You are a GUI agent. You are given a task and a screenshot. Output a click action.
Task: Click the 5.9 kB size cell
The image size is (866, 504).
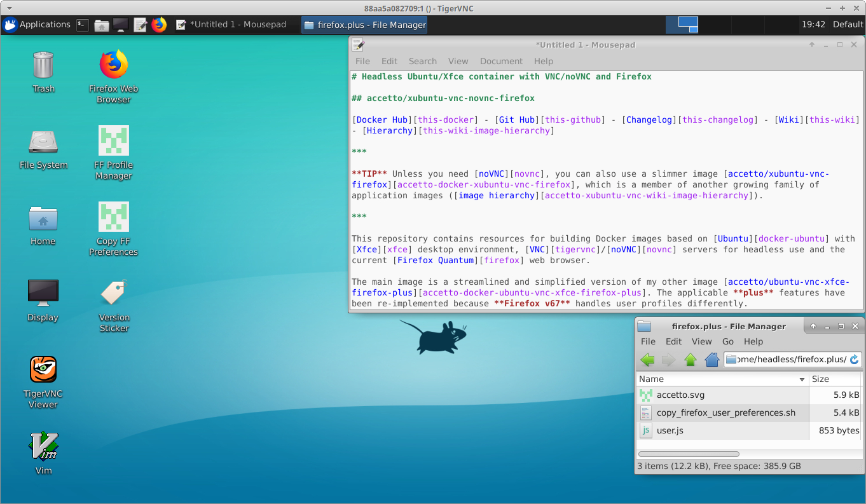pyautogui.click(x=846, y=395)
